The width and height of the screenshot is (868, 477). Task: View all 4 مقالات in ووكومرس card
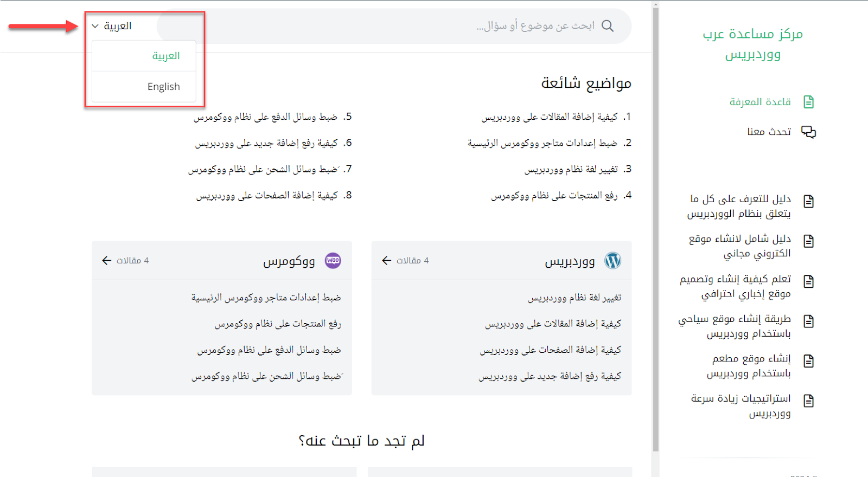point(132,261)
